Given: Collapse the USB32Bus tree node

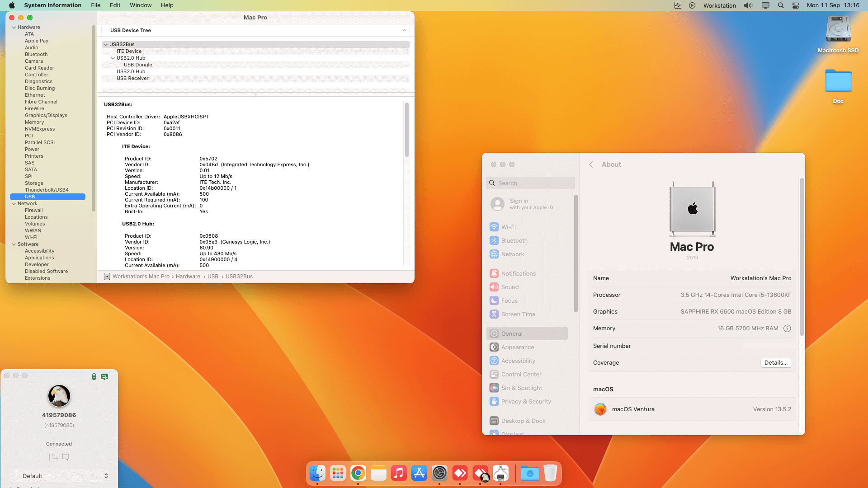Looking at the screenshot, I should click(105, 44).
